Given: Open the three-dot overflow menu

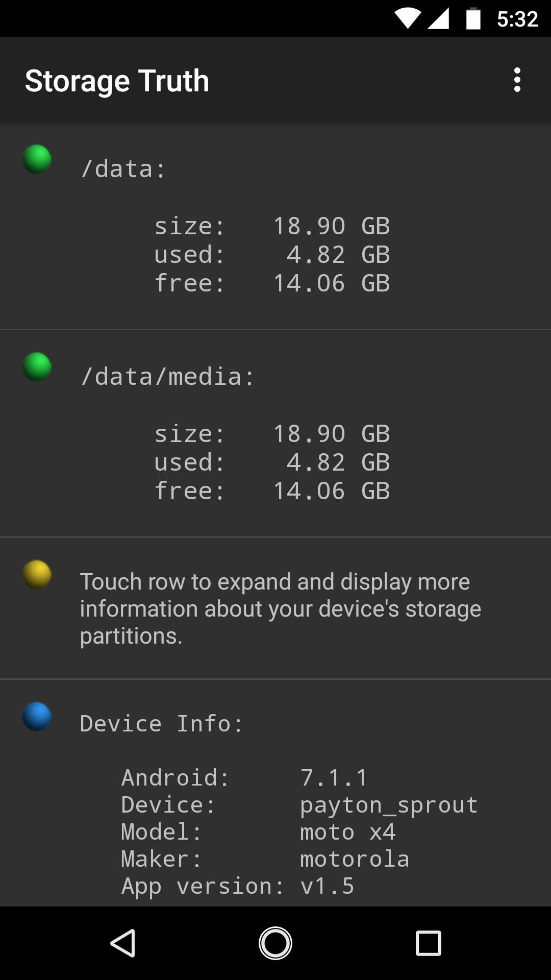Looking at the screenshot, I should [x=517, y=80].
